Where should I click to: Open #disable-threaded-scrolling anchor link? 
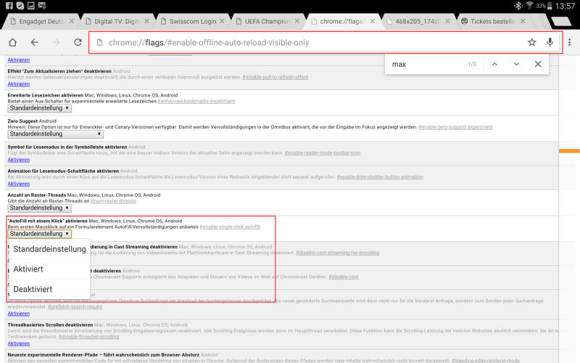[x=89, y=337]
